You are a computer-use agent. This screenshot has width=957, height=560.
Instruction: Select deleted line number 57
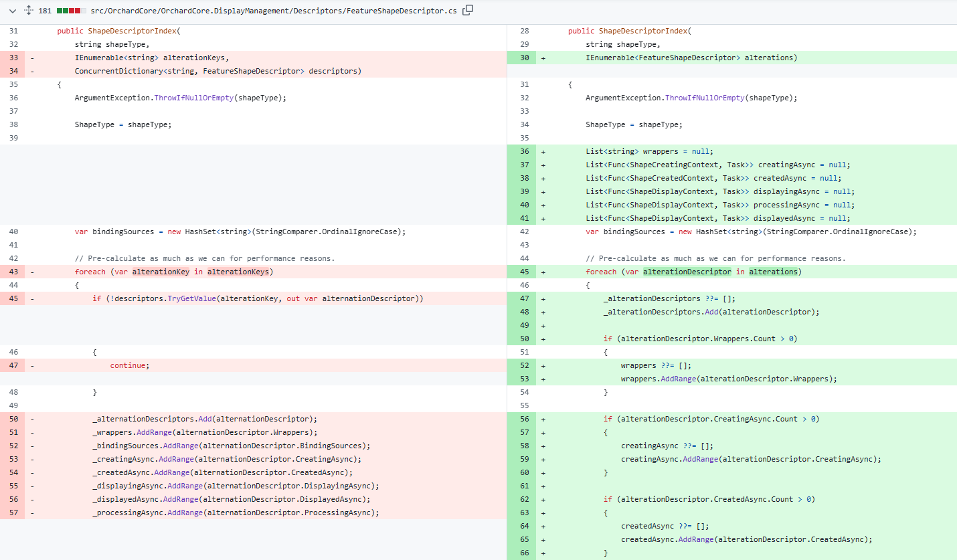pos(14,512)
